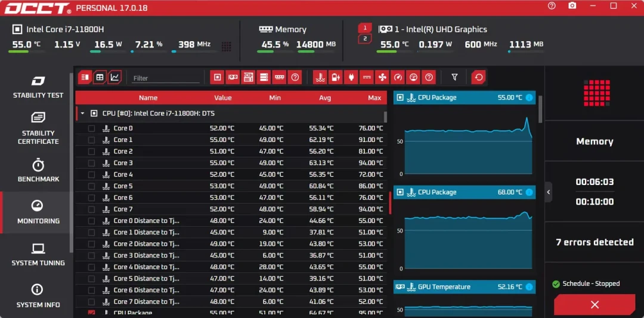Toggle the usage gauge sensors filter
The height and width of the screenshot is (318, 644).
point(398,77)
